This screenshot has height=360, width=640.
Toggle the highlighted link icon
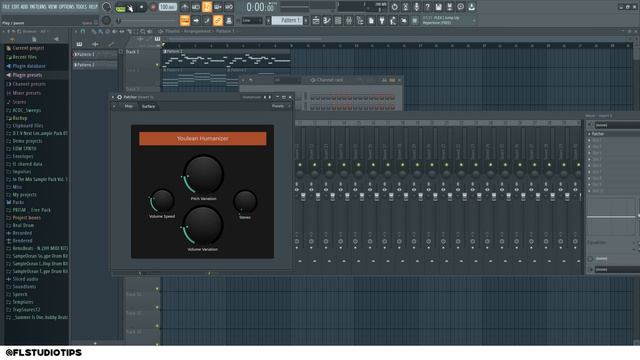point(218,20)
